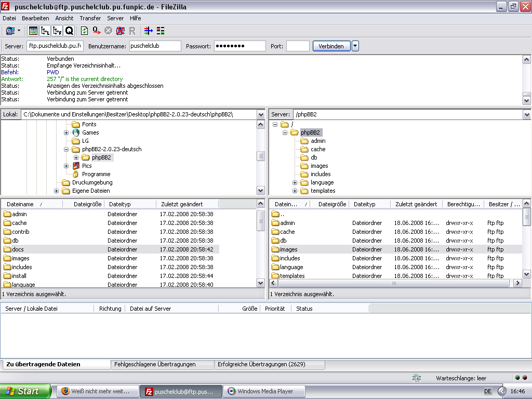Cancel the current operation via toolbar
This screenshot has width=532, height=399.
pyautogui.click(x=108, y=31)
